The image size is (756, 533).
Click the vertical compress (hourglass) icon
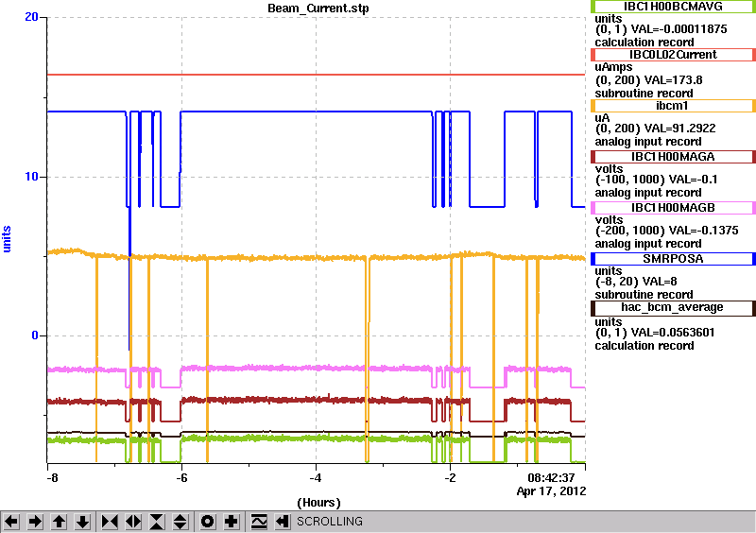(x=157, y=522)
